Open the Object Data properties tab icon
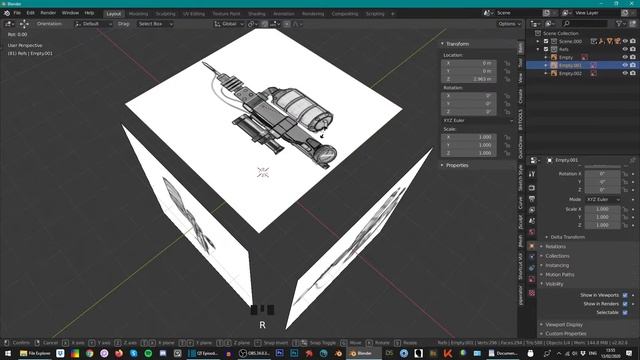The image size is (640, 360). 531,279
